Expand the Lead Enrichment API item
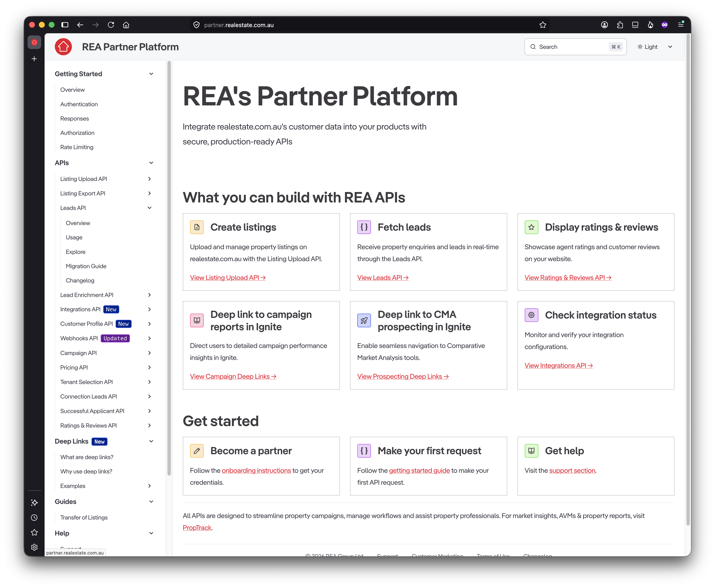 point(150,295)
